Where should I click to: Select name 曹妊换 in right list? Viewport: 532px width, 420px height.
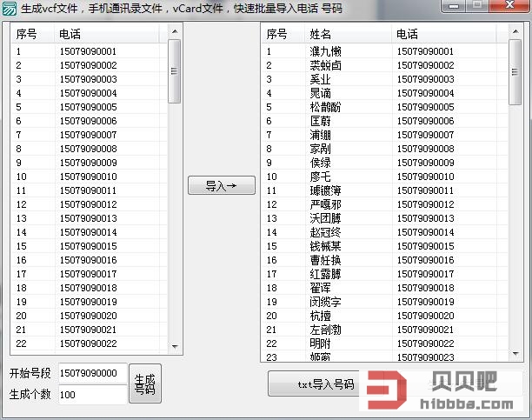pos(325,260)
